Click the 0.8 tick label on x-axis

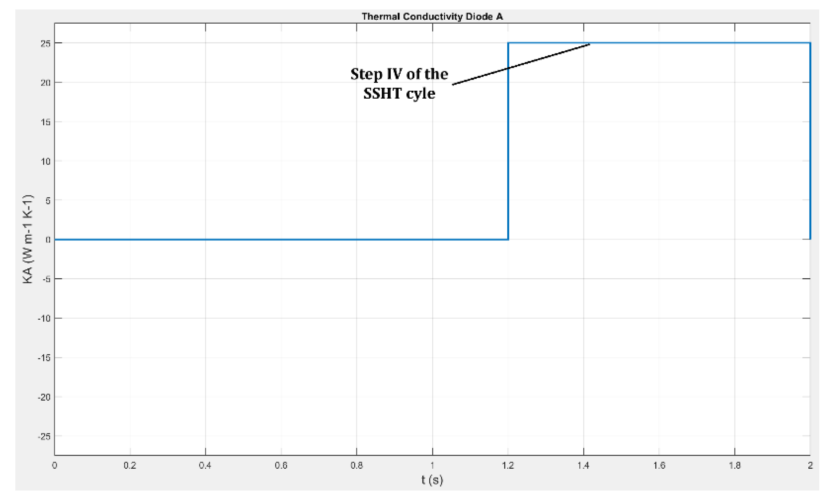356,465
